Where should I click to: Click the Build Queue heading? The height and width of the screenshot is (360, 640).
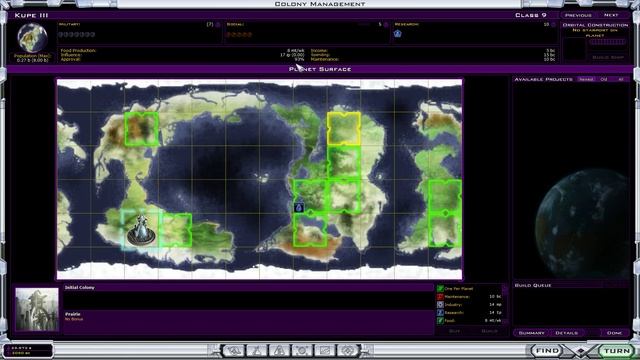(x=533, y=285)
